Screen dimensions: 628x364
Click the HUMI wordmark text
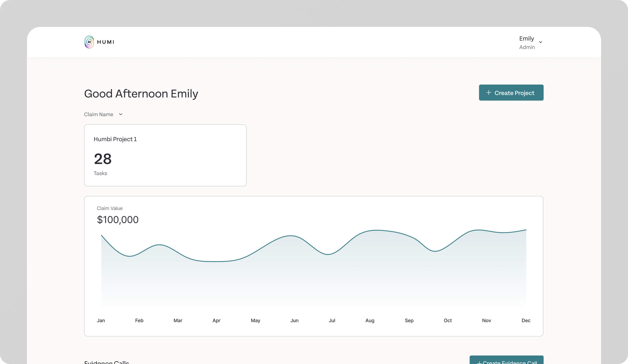tap(105, 42)
